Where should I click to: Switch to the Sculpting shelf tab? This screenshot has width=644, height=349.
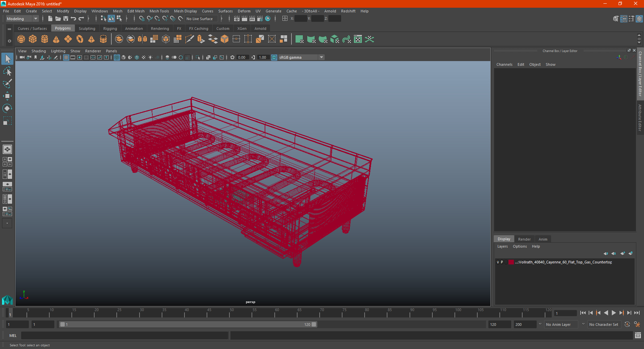click(87, 29)
